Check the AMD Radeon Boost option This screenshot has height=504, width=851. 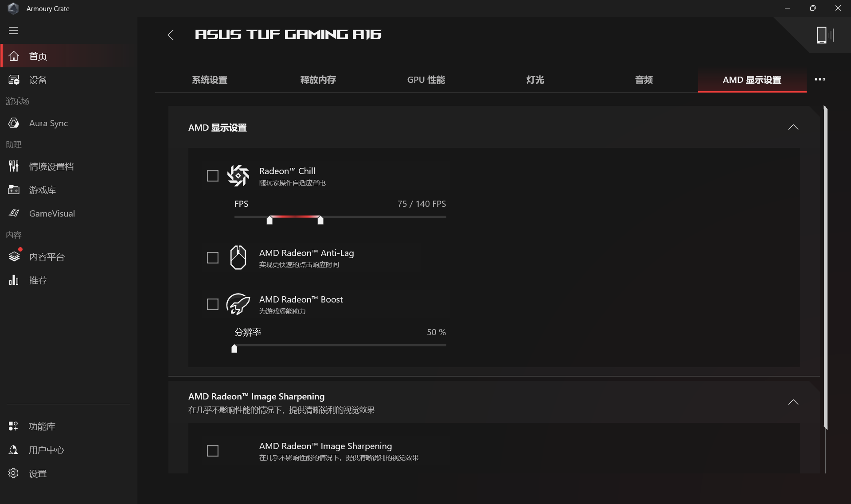[x=213, y=304]
